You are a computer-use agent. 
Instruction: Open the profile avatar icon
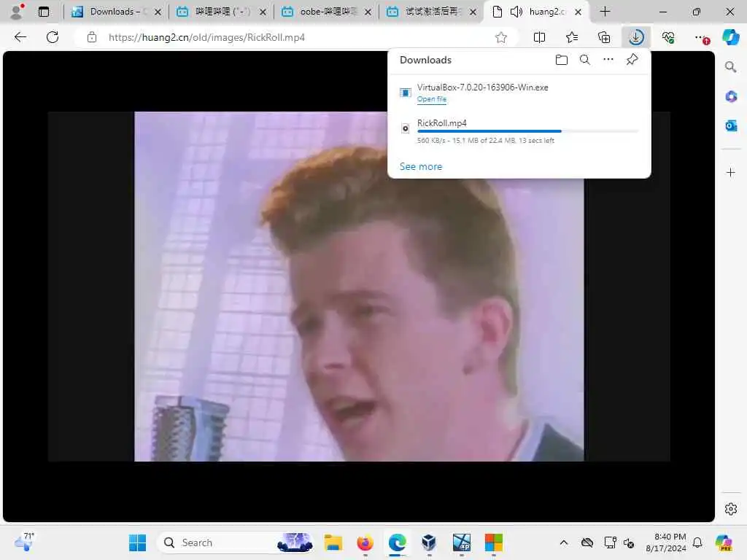click(17, 12)
